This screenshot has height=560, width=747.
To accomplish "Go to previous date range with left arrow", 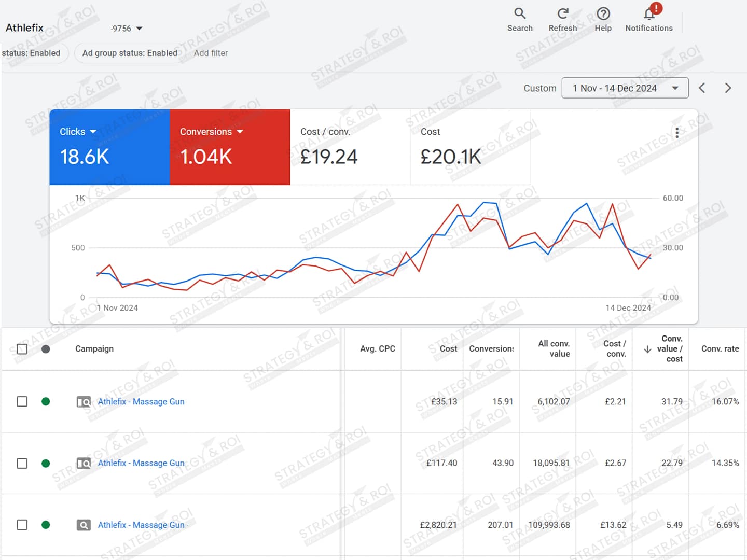I will (x=702, y=88).
